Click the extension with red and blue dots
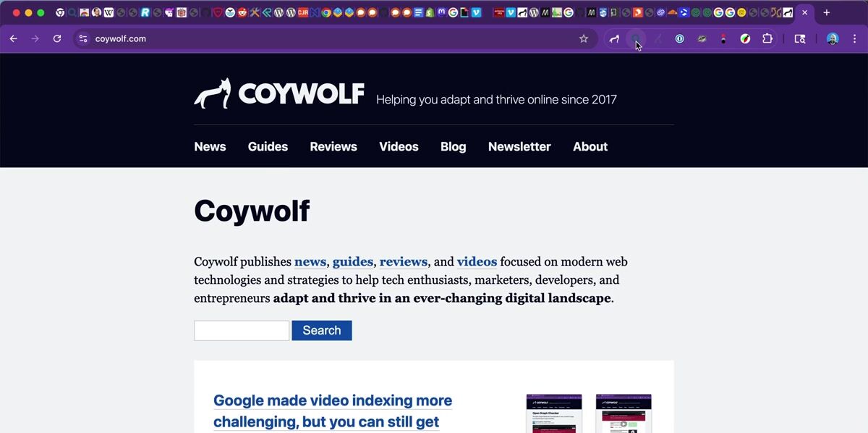The height and width of the screenshot is (433, 868). pos(723,38)
